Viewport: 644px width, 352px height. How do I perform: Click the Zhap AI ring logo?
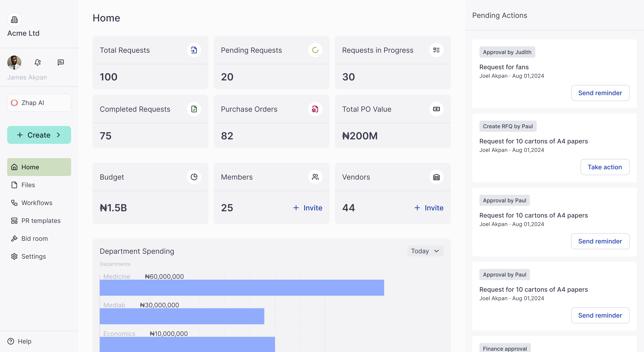[x=14, y=103]
